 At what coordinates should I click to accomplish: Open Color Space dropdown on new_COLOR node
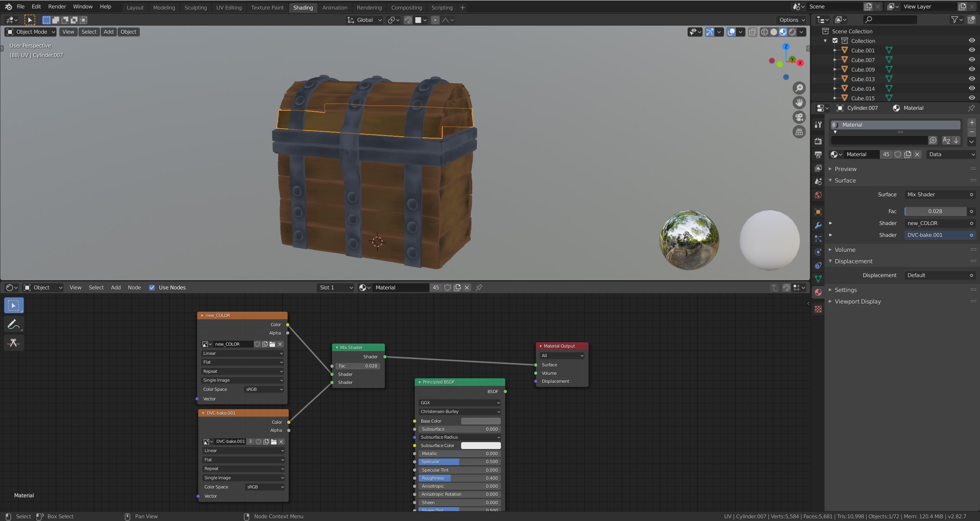point(263,389)
